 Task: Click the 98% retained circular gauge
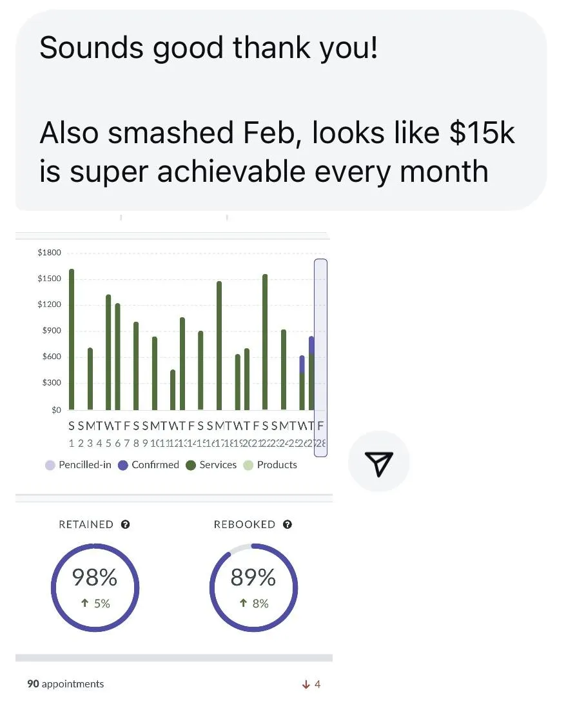tap(95, 587)
